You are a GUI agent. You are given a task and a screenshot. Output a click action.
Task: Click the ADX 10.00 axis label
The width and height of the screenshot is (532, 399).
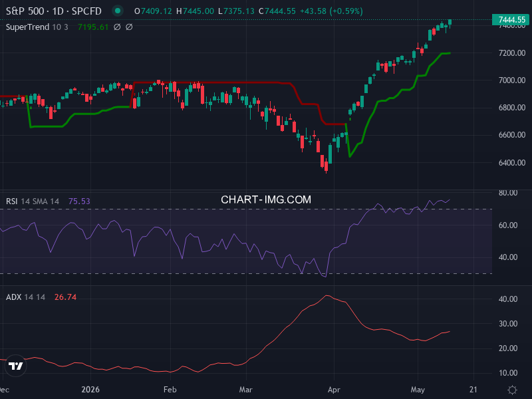click(508, 373)
